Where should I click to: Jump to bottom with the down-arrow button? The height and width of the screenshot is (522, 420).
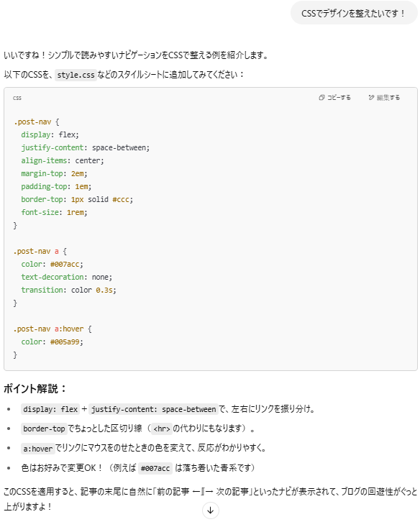(211, 510)
